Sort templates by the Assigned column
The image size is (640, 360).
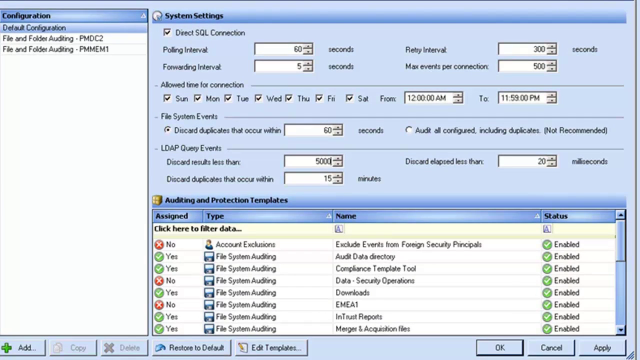point(178,216)
